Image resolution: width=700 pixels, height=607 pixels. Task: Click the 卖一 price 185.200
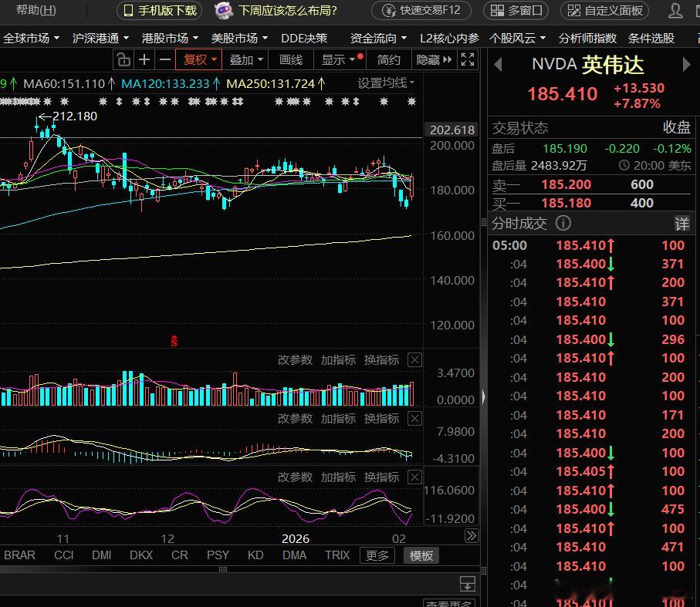pos(566,184)
